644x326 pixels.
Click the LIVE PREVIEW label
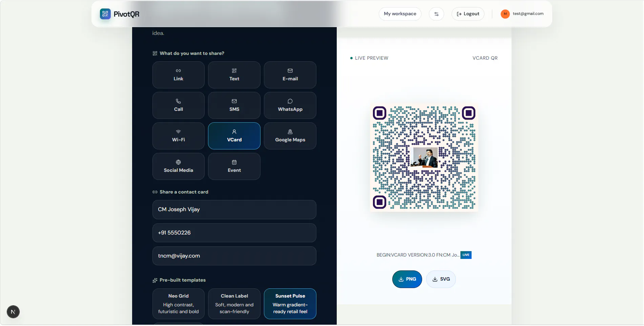click(x=372, y=58)
